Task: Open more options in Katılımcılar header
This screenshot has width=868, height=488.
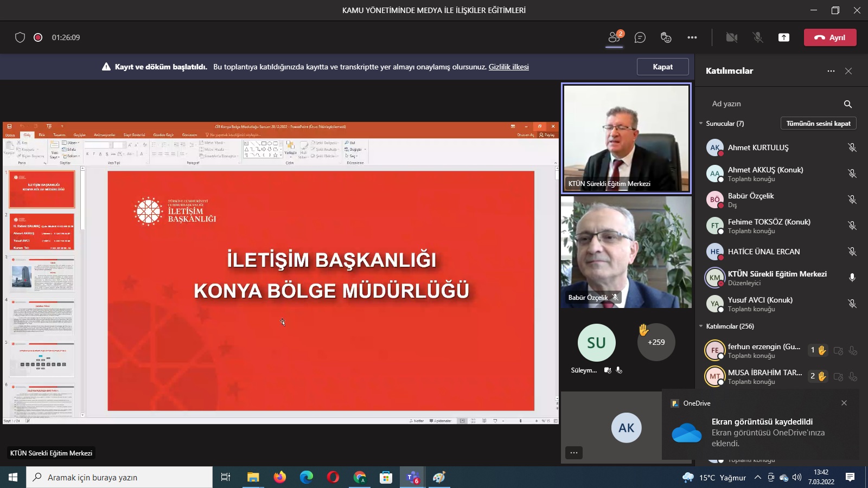Action: 831,71
